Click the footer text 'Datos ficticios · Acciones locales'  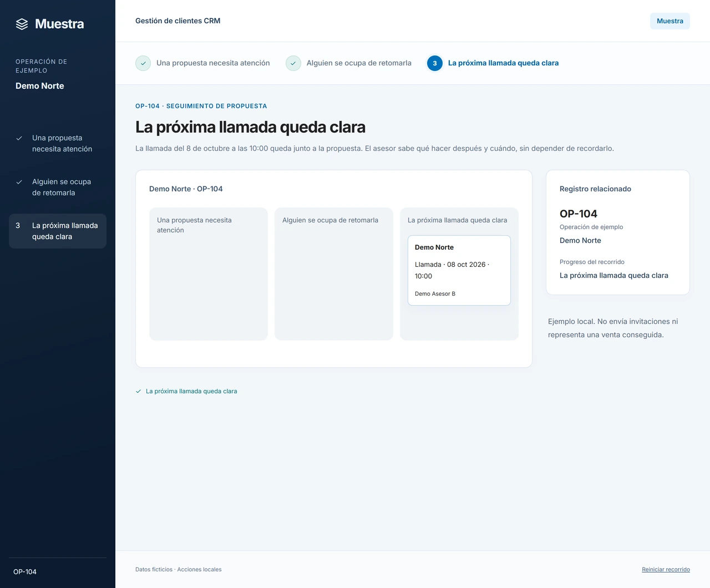179,570
